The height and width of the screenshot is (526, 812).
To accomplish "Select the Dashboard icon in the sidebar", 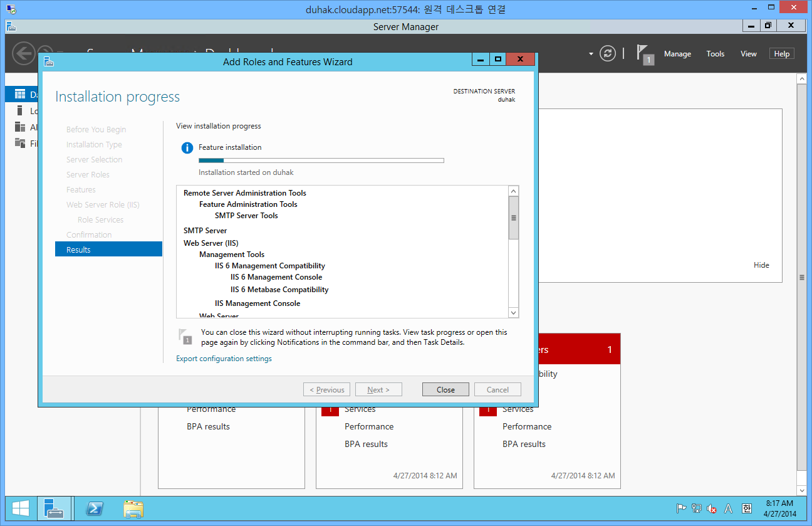I will tap(20, 95).
